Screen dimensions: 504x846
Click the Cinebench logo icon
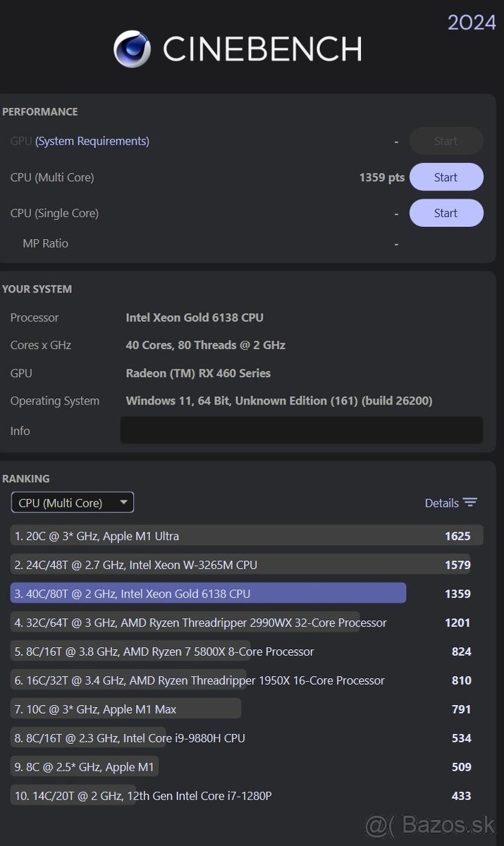click(132, 48)
